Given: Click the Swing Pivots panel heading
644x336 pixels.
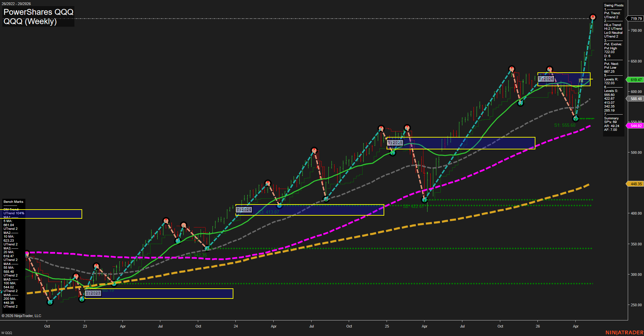Looking at the screenshot, I should click(614, 5).
